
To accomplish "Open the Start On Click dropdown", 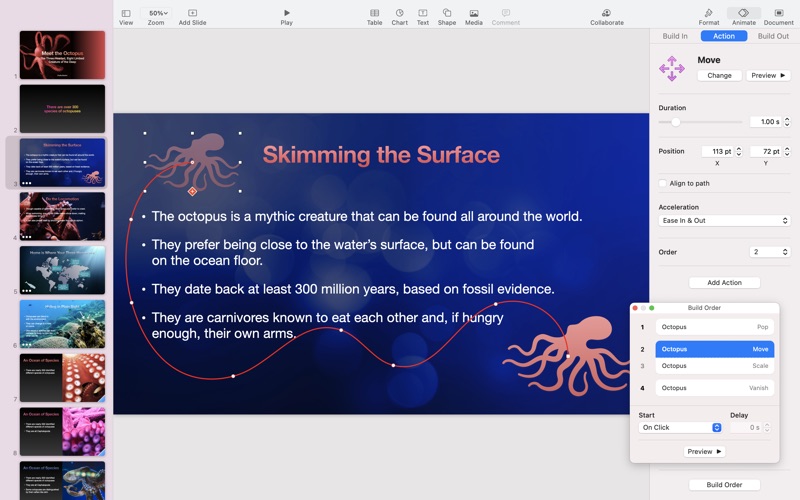I will [680, 427].
